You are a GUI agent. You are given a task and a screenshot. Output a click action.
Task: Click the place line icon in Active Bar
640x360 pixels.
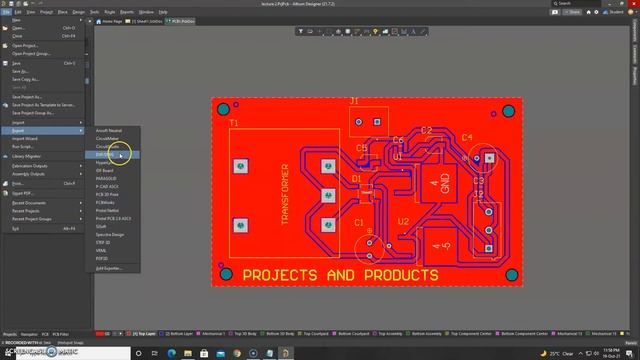[423, 31]
